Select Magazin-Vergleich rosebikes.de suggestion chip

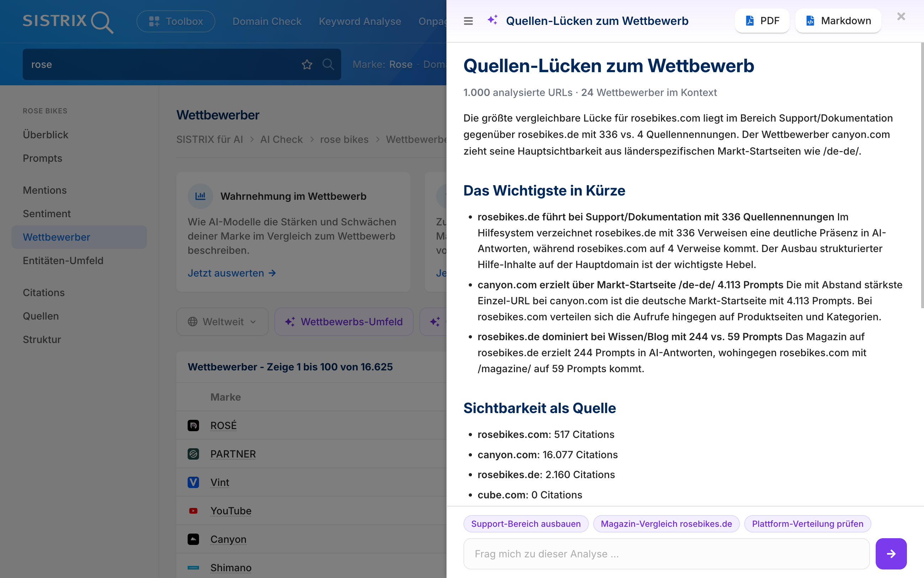click(x=666, y=524)
